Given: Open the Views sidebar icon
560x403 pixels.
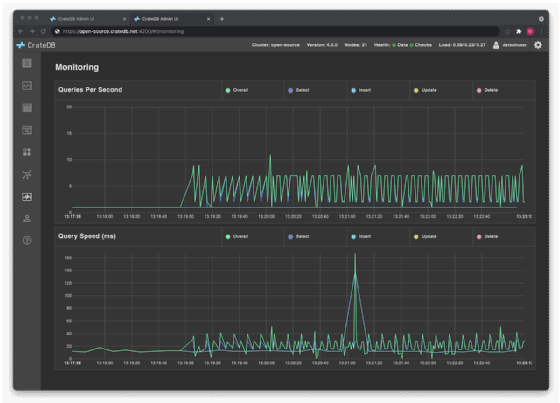Looking at the screenshot, I should [27, 130].
